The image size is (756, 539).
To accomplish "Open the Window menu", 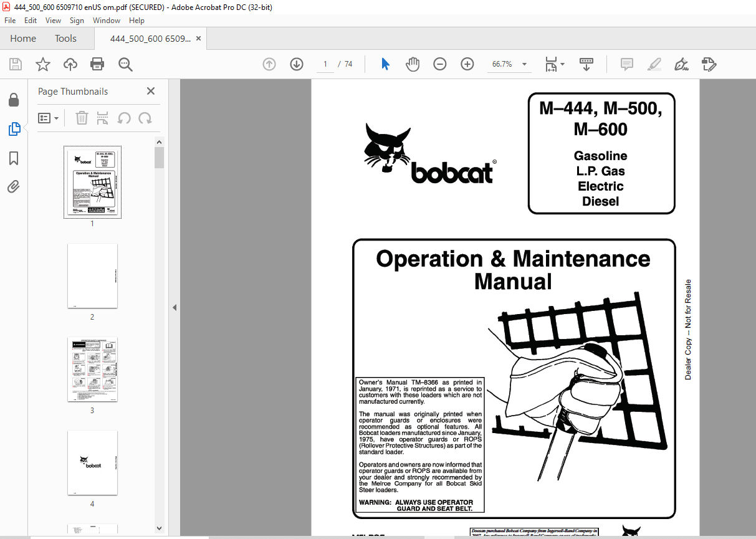I will pyautogui.click(x=107, y=21).
